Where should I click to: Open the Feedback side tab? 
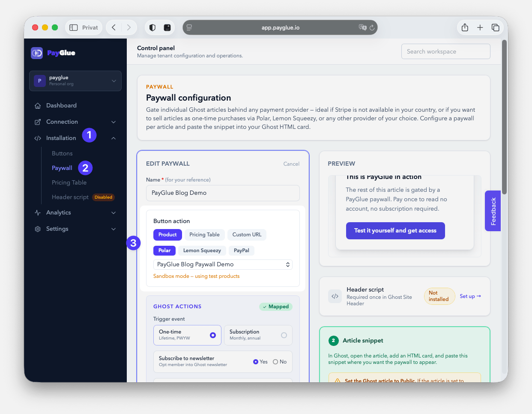pyautogui.click(x=493, y=211)
